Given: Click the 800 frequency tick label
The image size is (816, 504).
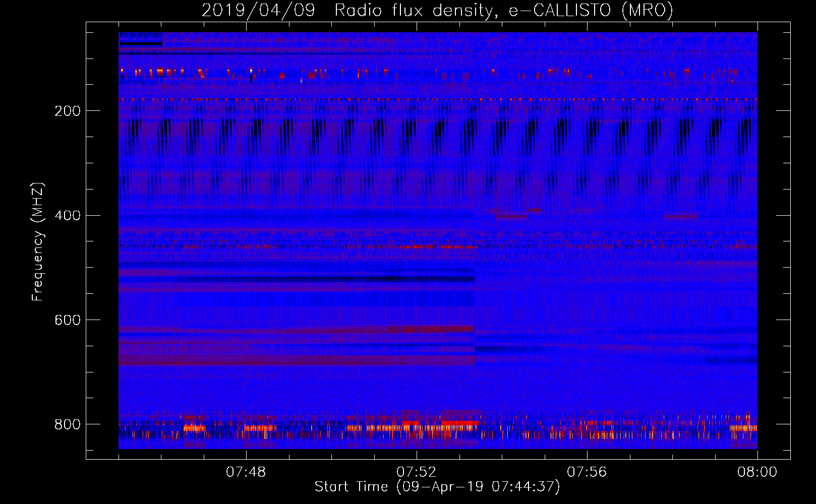Looking at the screenshot, I should (68, 424).
